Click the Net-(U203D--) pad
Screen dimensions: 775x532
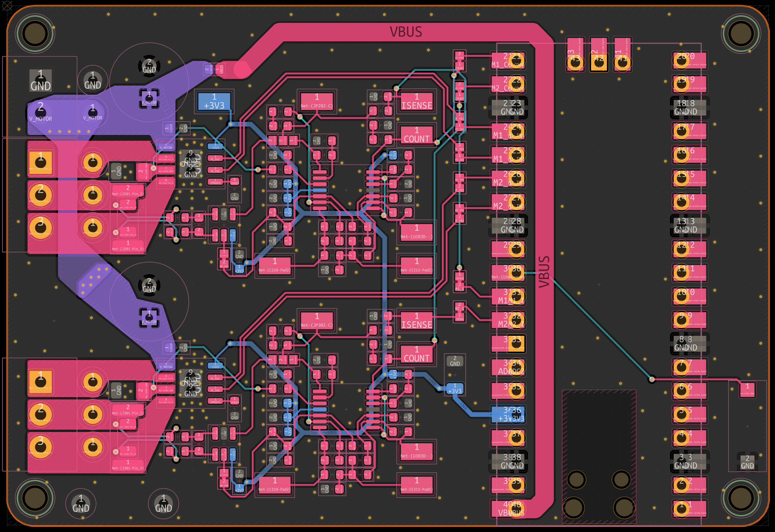[417, 233]
